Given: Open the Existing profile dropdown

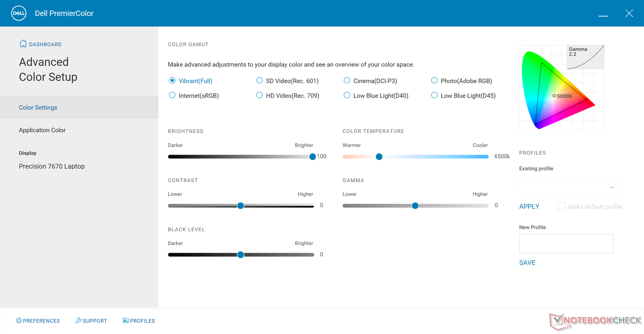Looking at the screenshot, I should (x=570, y=187).
